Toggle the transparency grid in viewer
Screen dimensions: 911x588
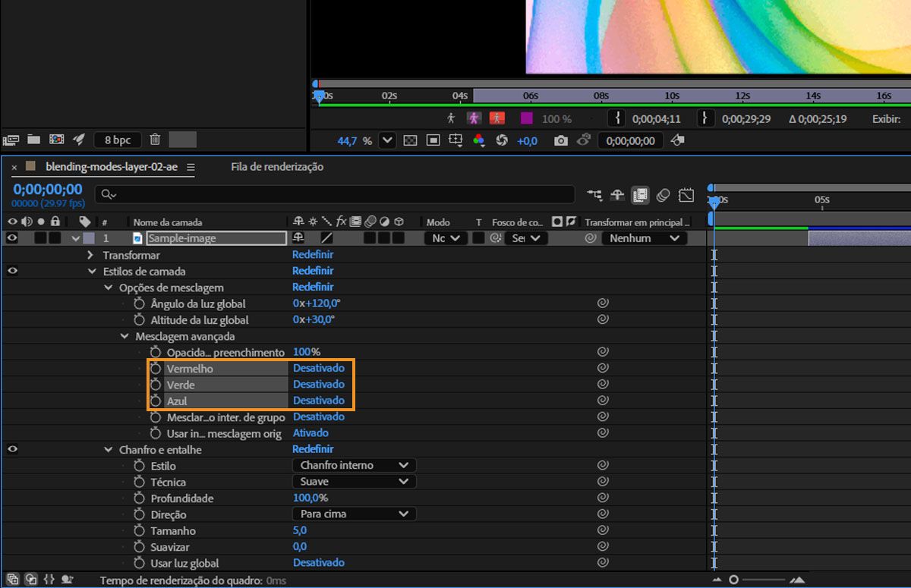tap(410, 140)
